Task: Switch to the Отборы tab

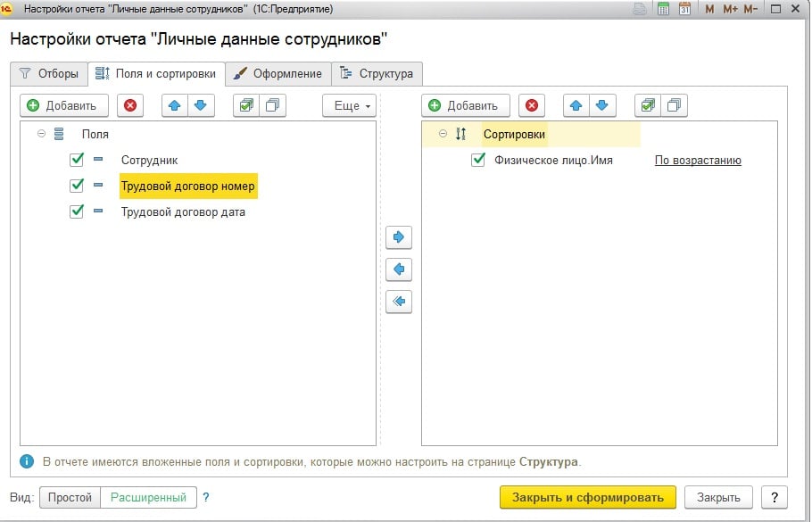Action: (x=49, y=73)
